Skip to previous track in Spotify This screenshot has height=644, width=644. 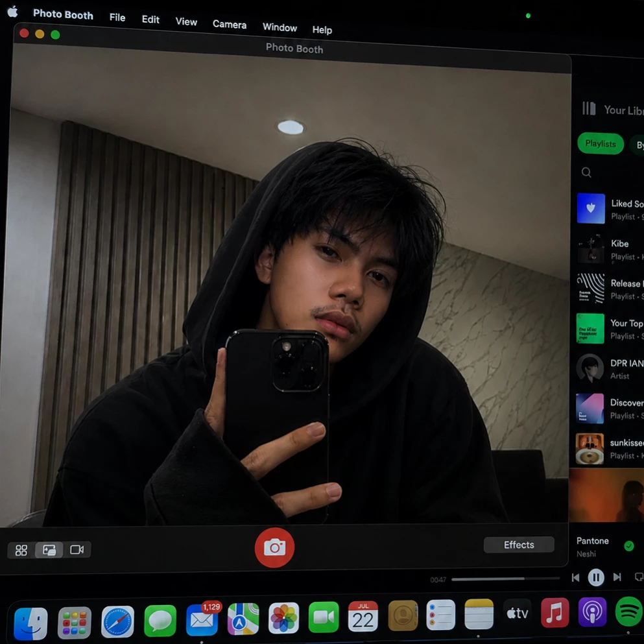point(575,578)
